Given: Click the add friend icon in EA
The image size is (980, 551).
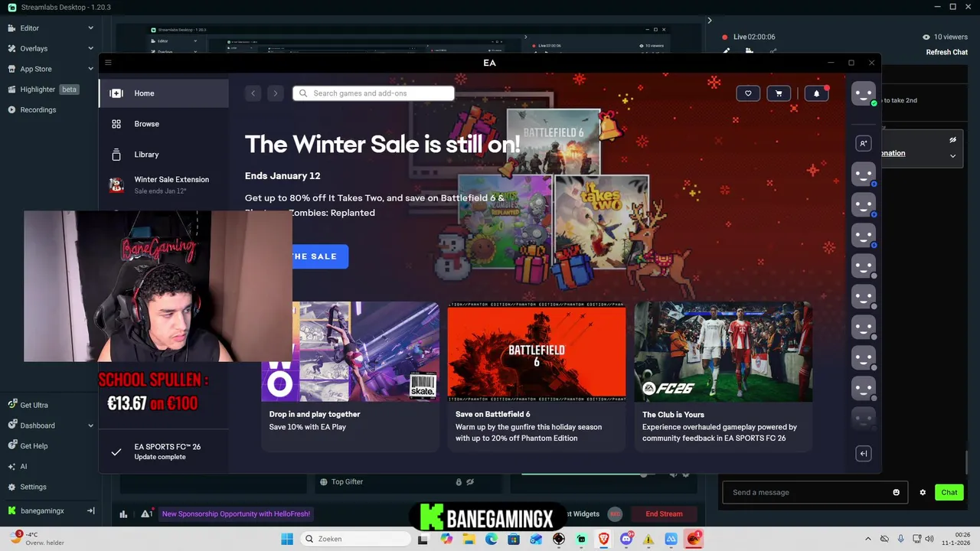Looking at the screenshot, I should [863, 143].
